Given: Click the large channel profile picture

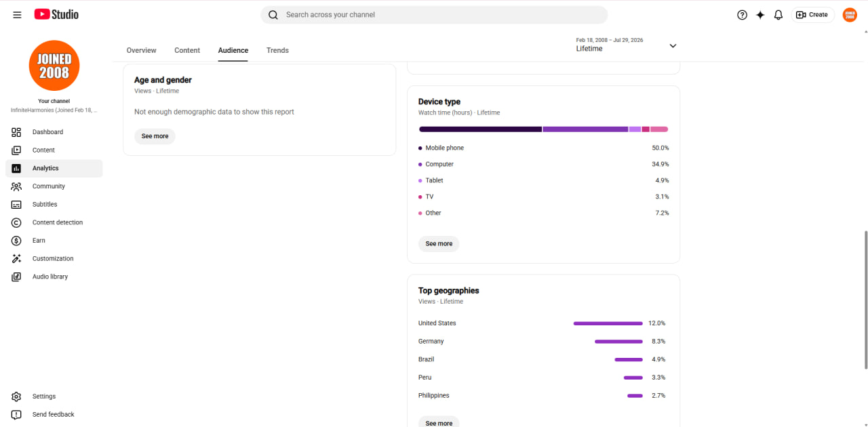Looking at the screenshot, I should [x=54, y=66].
